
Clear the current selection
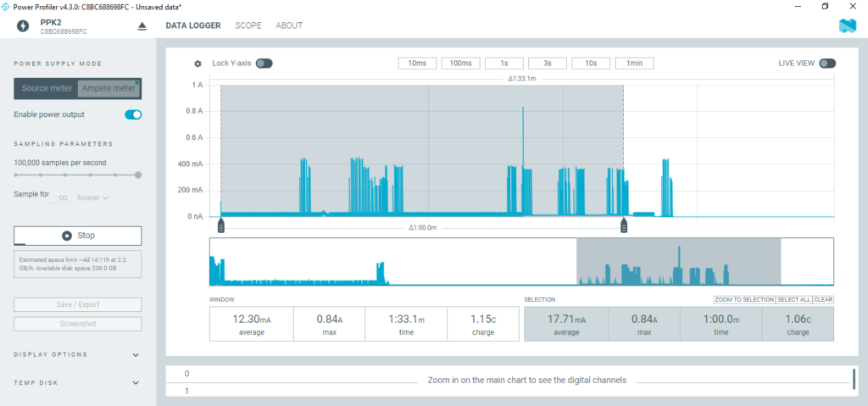click(823, 300)
